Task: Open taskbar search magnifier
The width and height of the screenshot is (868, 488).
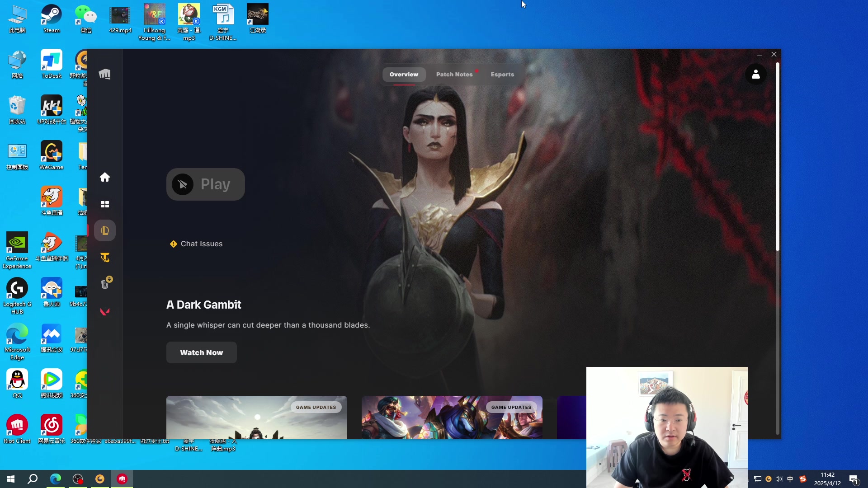Action: pyautogui.click(x=33, y=479)
